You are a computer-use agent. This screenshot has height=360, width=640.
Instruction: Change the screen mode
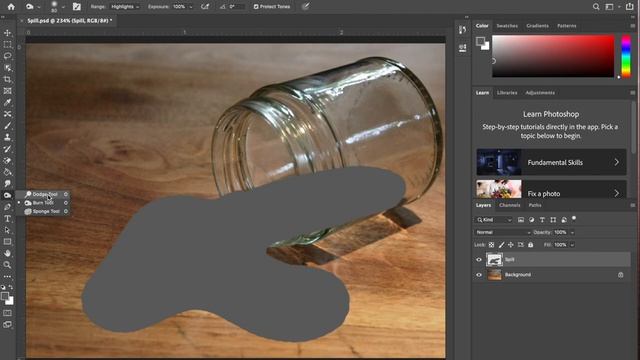[x=7, y=325]
